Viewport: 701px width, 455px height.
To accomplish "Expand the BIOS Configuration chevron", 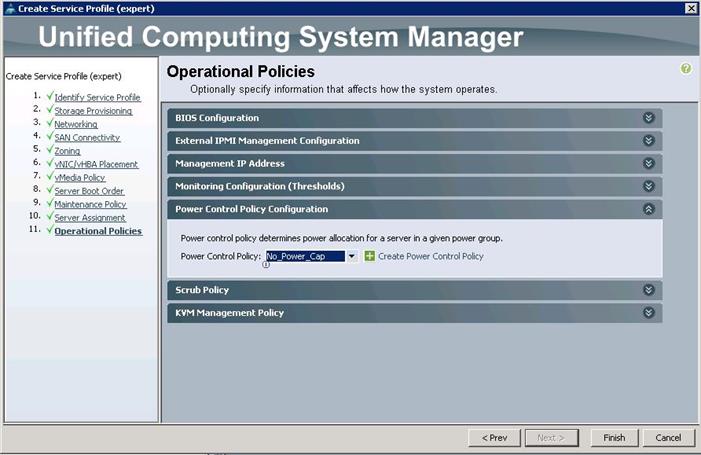I will click(648, 118).
